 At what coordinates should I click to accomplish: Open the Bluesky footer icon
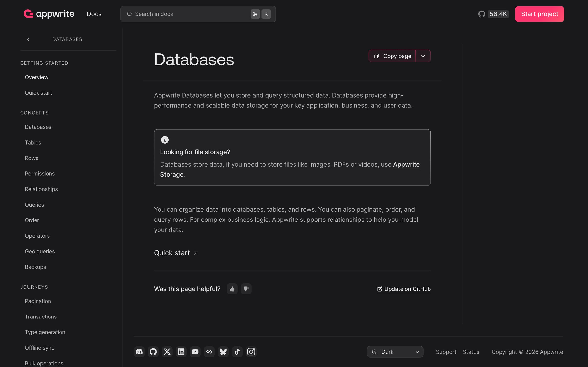click(x=223, y=352)
